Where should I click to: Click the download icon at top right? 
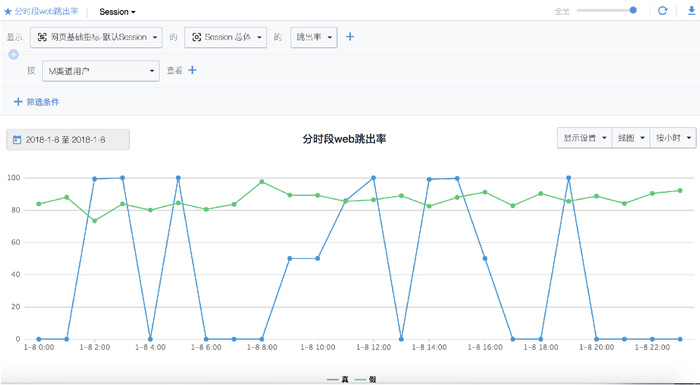coord(692,11)
